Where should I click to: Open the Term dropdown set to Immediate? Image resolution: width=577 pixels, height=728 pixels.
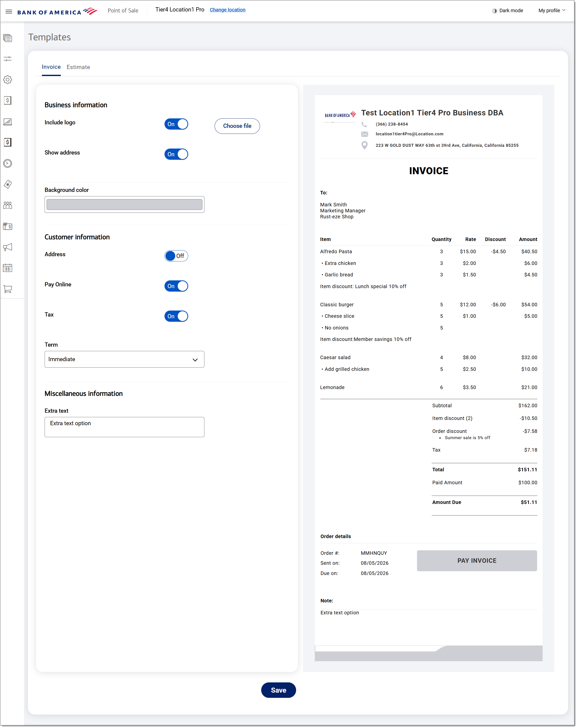pyautogui.click(x=124, y=359)
